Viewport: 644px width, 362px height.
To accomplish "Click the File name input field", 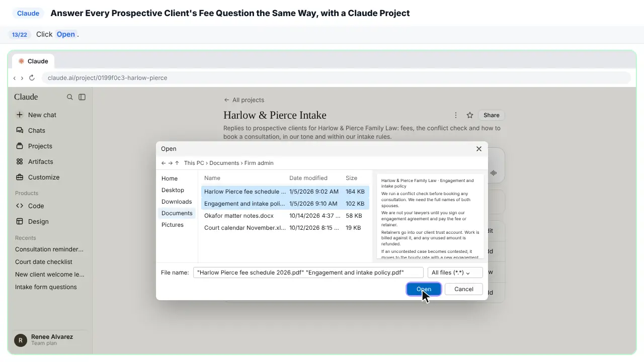I will tap(308, 273).
